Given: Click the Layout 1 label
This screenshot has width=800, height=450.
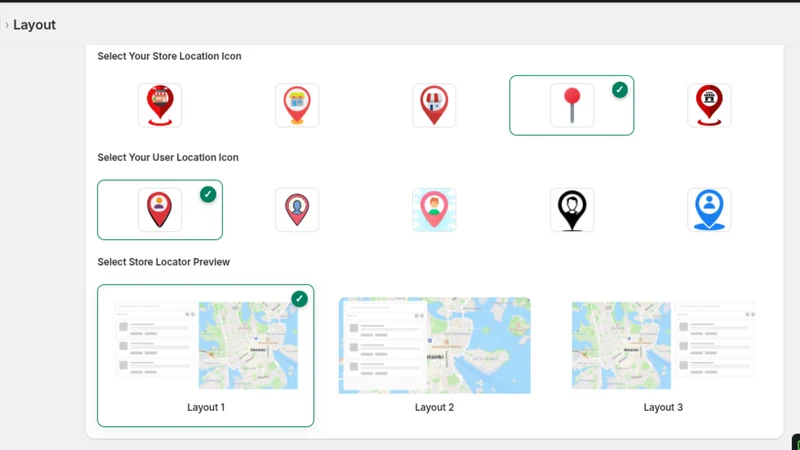Looking at the screenshot, I should click(x=206, y=407).
